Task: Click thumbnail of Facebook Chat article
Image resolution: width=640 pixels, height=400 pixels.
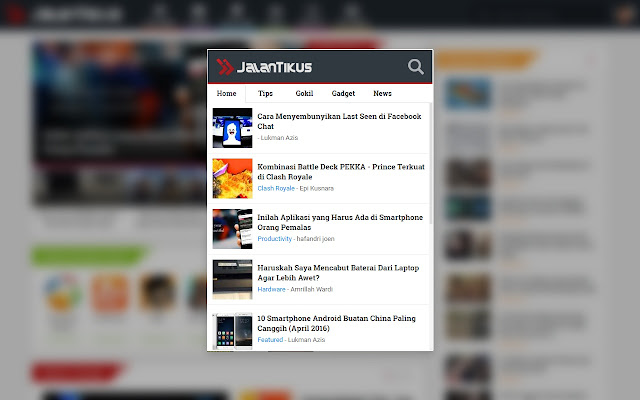Action: 232,128
